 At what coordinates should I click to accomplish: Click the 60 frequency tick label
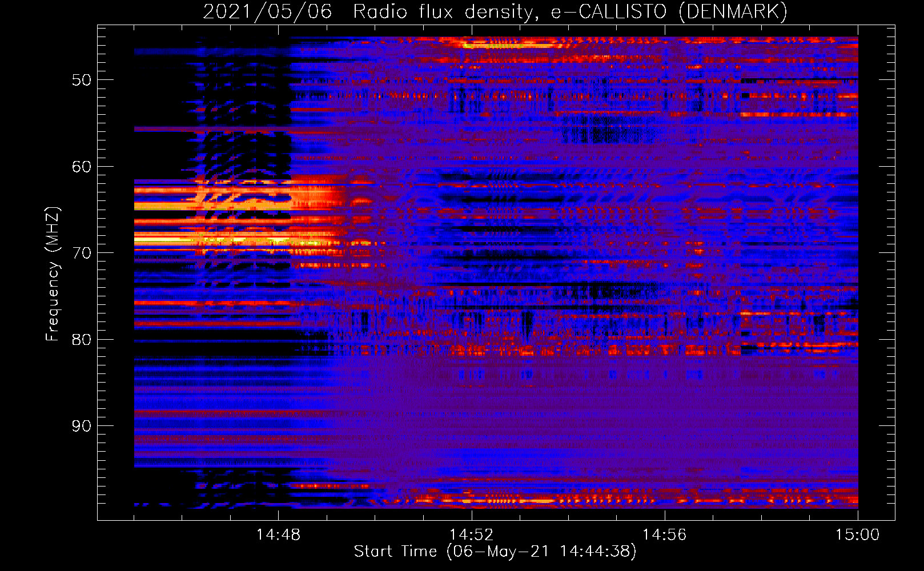(x=82, y=167)
